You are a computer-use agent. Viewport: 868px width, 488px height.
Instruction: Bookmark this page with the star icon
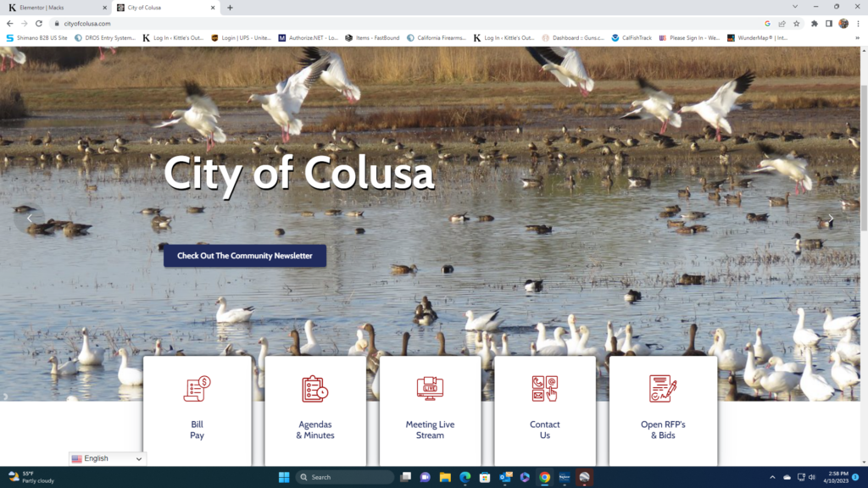click(x=797, y=23)
